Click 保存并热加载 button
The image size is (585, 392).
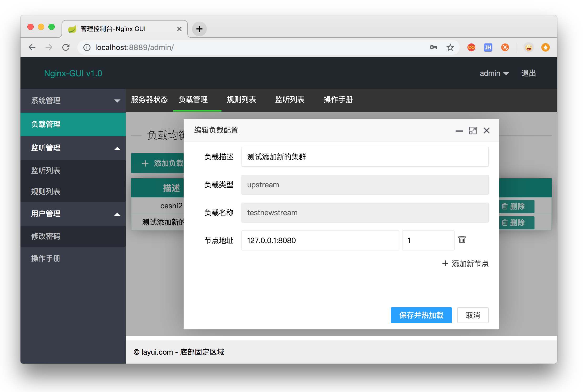(x=421, y=315)
